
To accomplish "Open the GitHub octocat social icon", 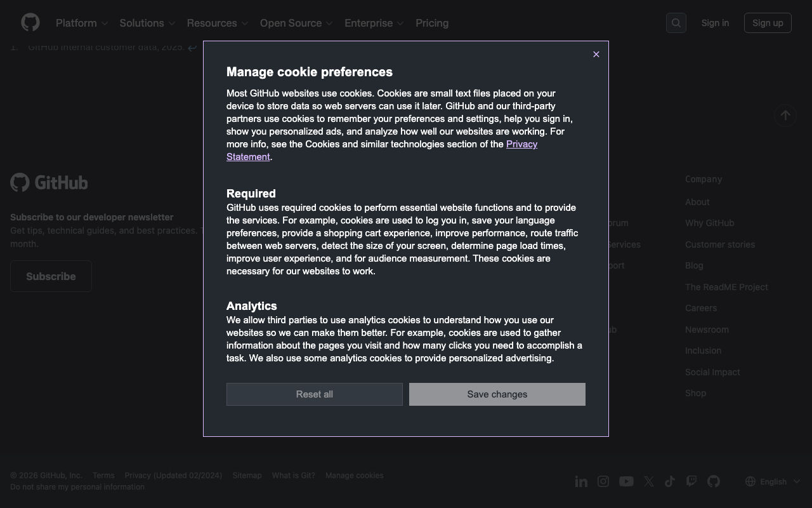I will (x=714, y=481).
